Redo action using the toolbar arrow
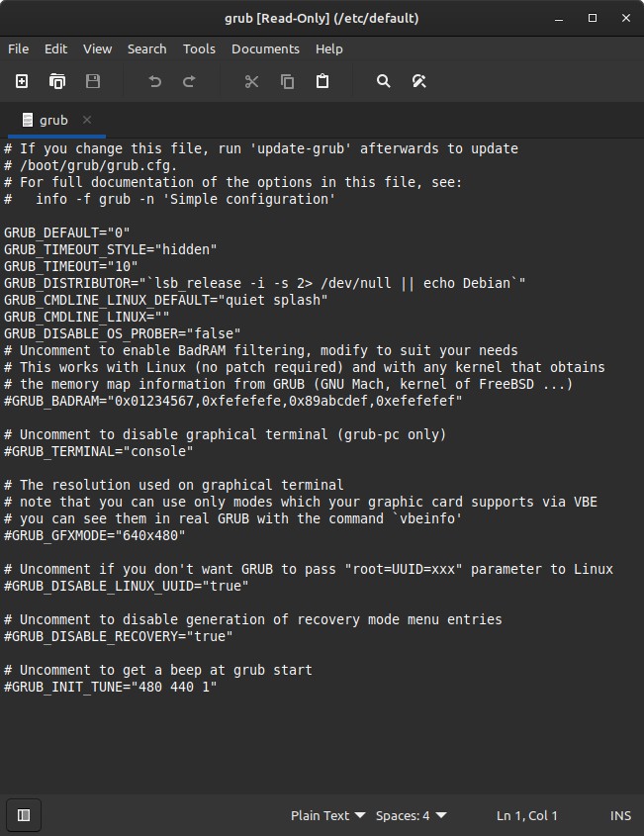This screenshot has height=836, width=644. tap(189, 81)
